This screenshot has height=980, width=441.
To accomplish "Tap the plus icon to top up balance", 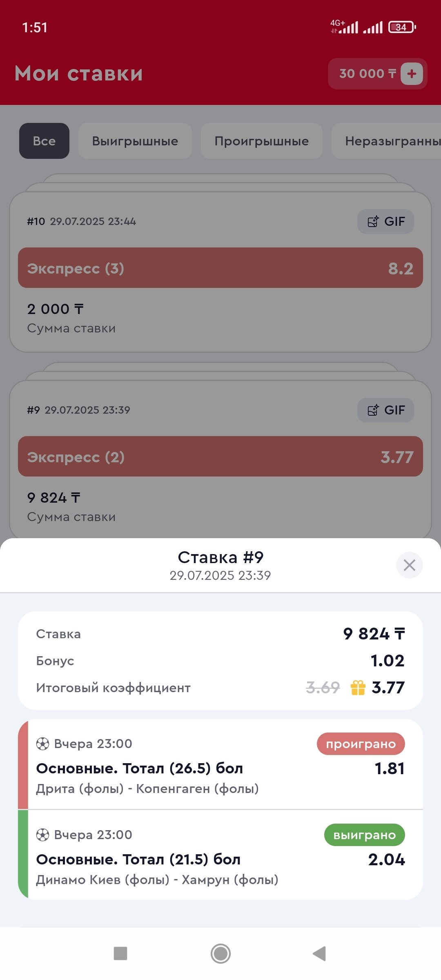I will [412, 74].
